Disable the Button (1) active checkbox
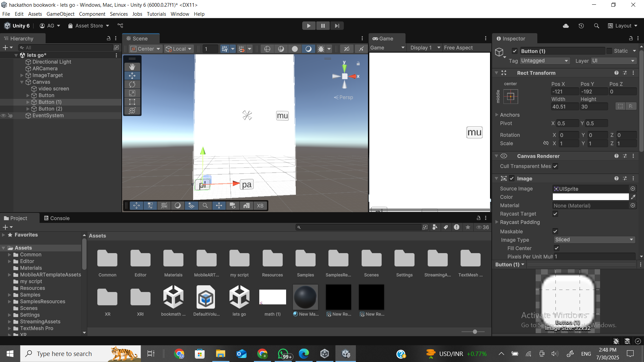 (515, 51)
